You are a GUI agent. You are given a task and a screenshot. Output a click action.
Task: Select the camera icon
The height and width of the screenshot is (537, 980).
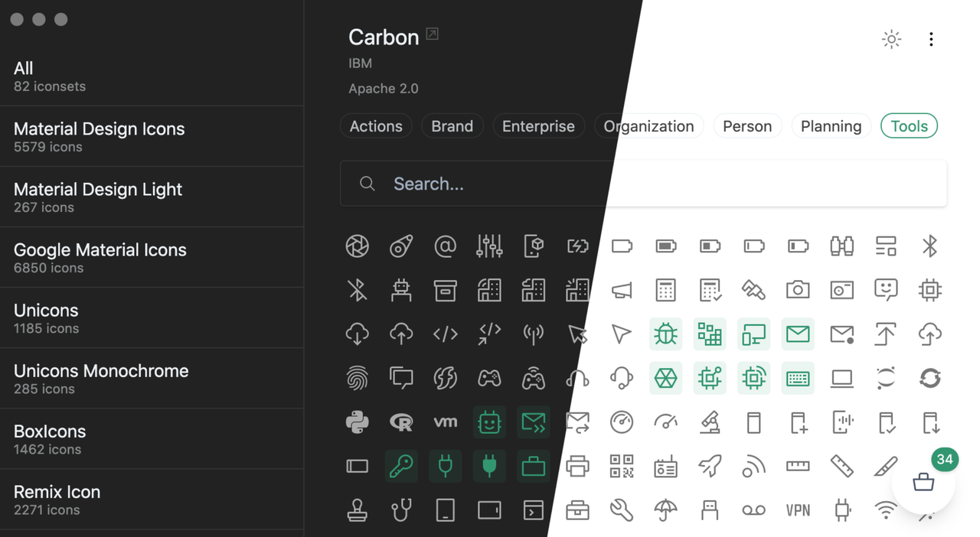[x=798, y=290]
